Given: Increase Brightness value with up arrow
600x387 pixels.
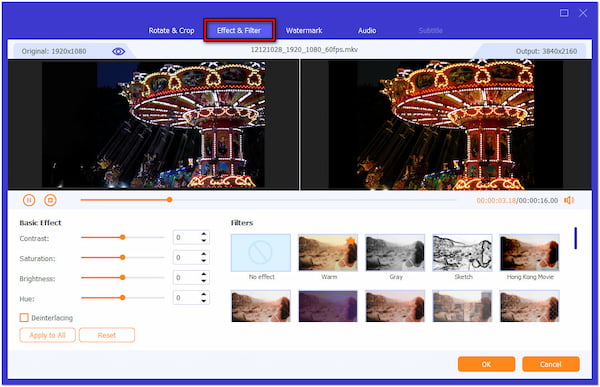Looking at the screenshot, I should coord(204,274).
